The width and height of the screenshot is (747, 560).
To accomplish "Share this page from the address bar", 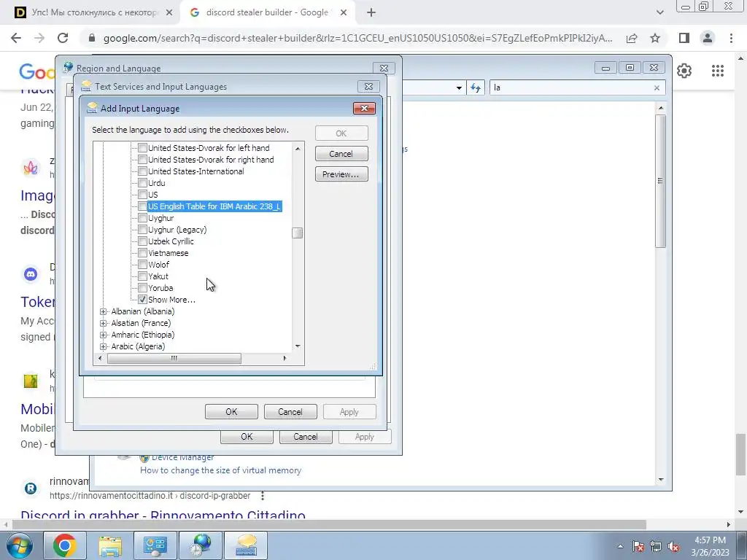I will 632,38.
